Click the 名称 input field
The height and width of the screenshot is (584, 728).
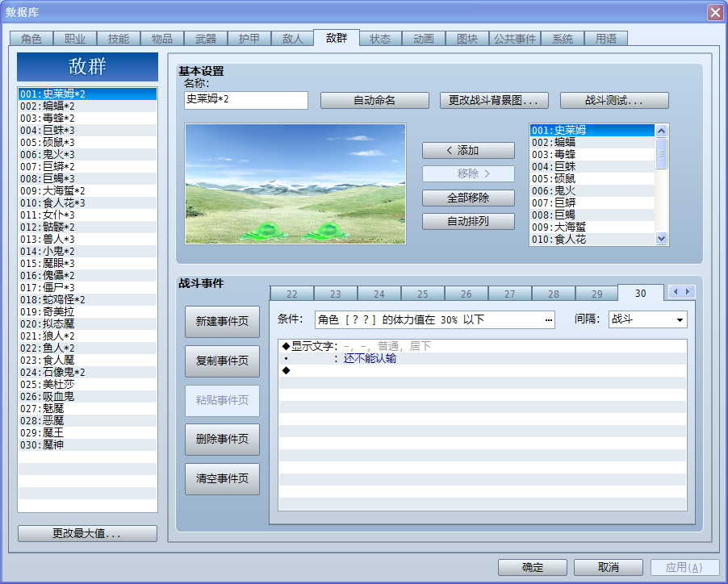pos(246,100)
